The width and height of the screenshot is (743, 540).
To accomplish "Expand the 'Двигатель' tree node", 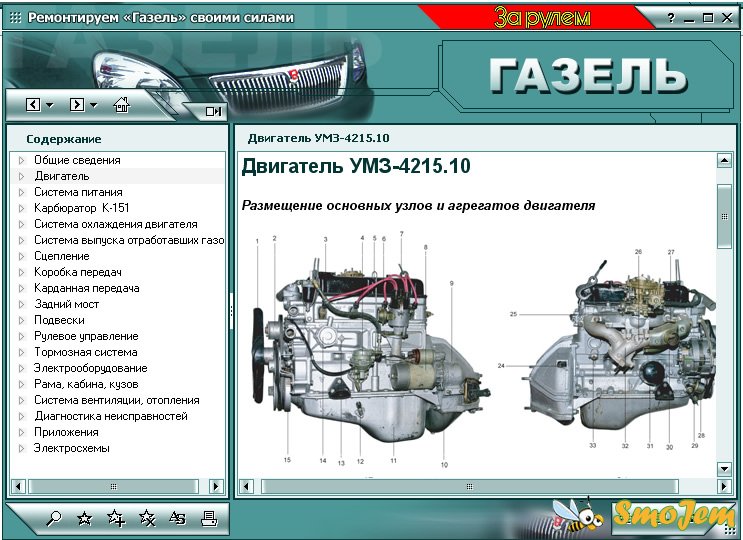I will click(x=21, y=176).
